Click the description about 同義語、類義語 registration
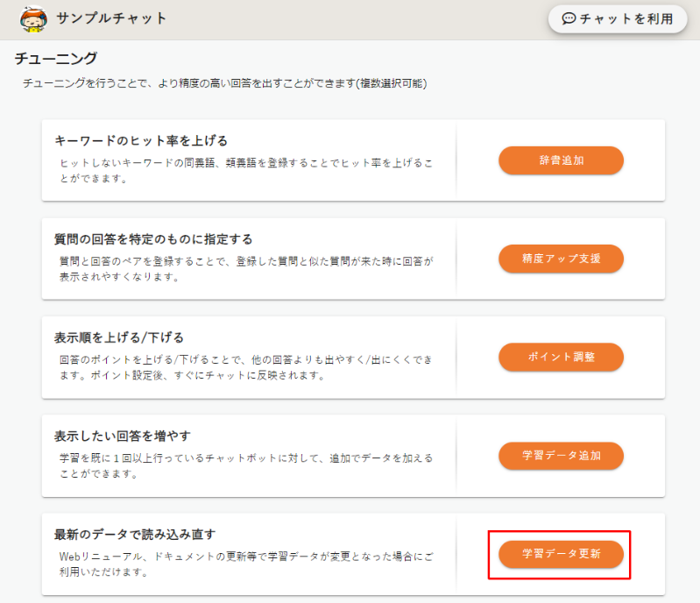This screenshot has height=603, width=700. click(246, 171)
